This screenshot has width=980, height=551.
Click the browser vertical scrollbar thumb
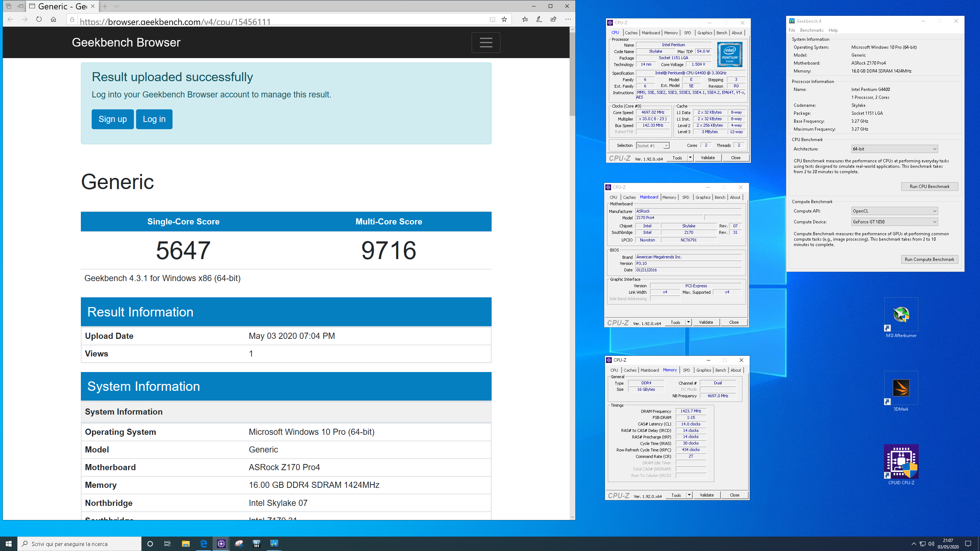click(x=572, y=74)
